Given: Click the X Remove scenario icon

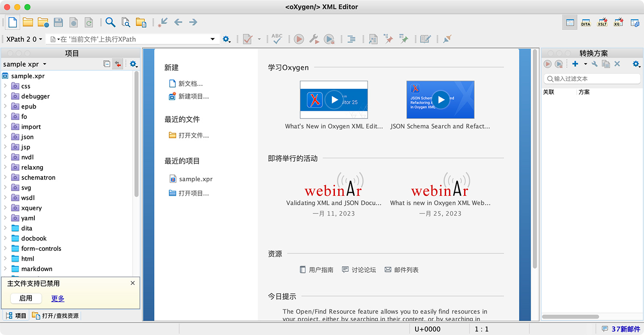Looking at the screenshot, I should 617,64.
